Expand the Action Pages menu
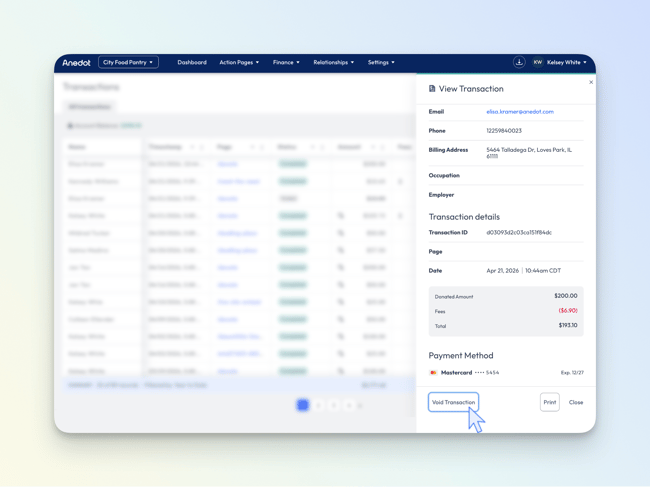This screenshot has width=650, height=487. click(239, 62)
